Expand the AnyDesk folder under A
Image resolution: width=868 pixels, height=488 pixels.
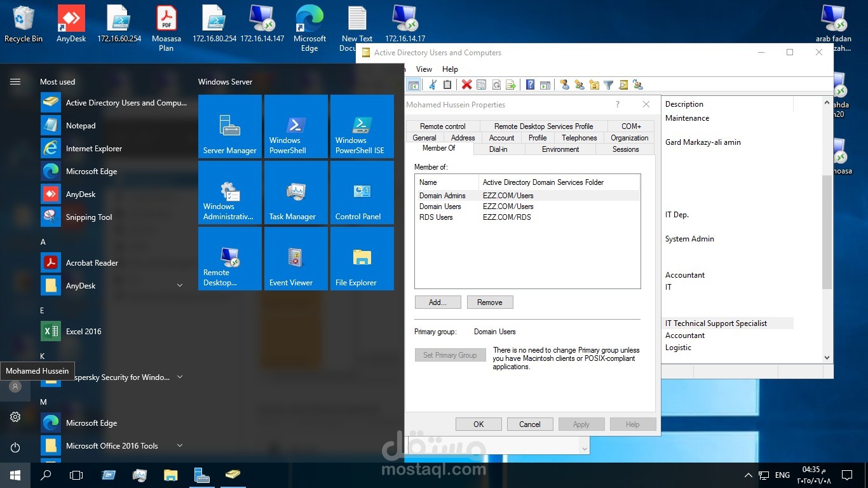click(x=180, y=286)
